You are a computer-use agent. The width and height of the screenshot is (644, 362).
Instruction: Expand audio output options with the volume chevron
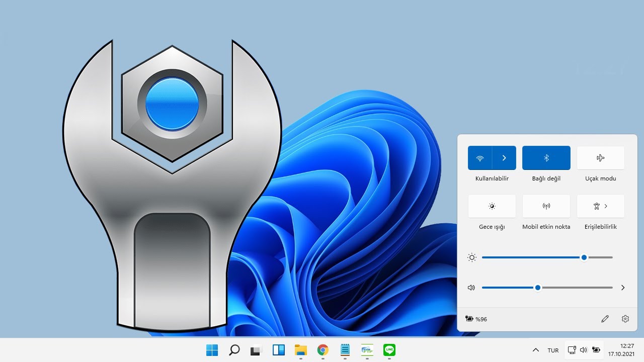point(623,288)
